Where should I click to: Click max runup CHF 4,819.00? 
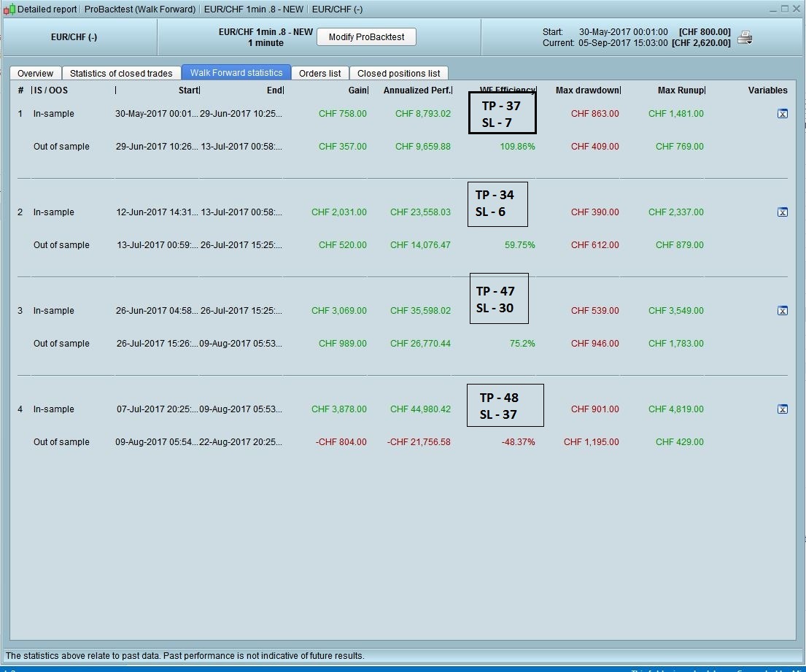tap(676, 409)
